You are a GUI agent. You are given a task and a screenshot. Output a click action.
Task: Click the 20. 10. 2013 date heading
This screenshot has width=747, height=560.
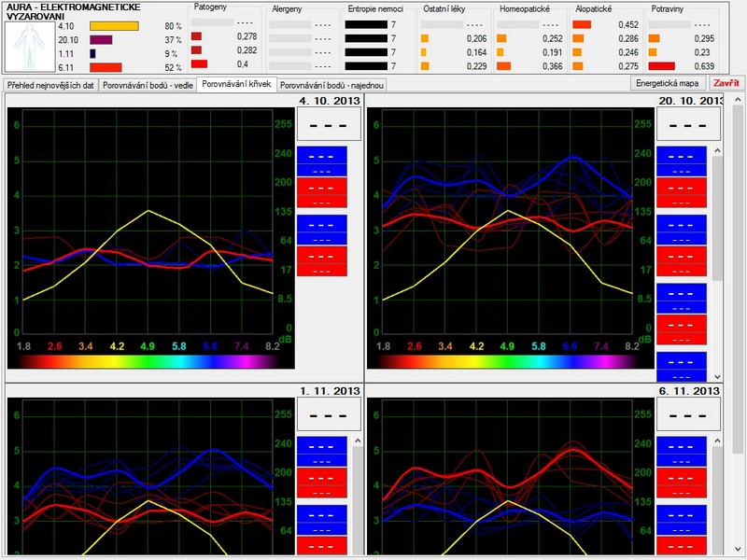pyautogui.click(x=690, y=101)
